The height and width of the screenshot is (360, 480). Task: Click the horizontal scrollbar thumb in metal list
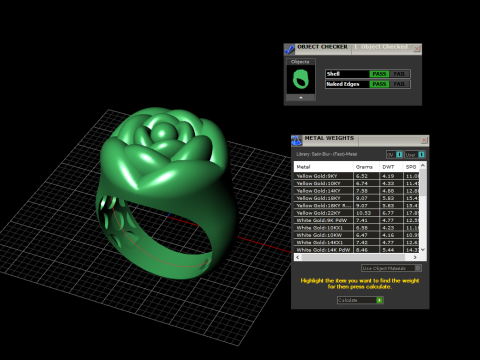click(353, 257)
